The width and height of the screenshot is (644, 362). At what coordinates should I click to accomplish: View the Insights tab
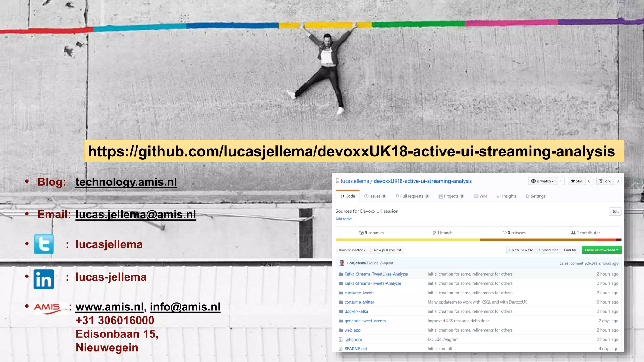[x=506, y=196]
